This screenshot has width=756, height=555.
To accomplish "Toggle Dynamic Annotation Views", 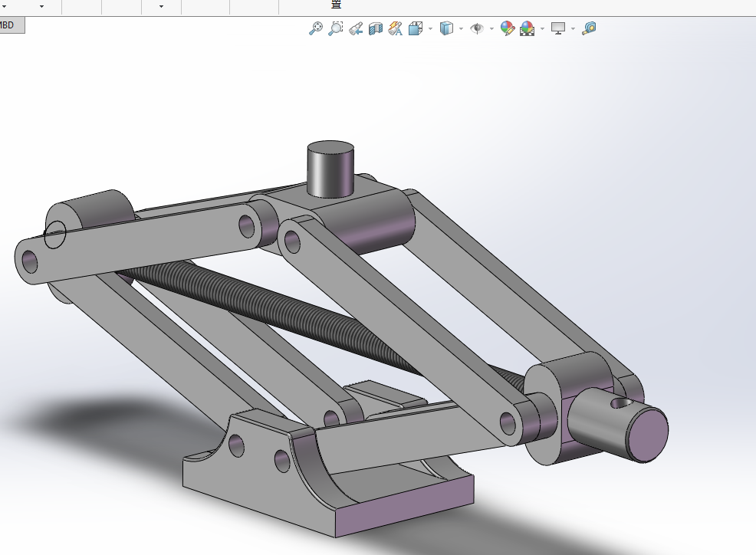I will [395, 29].
